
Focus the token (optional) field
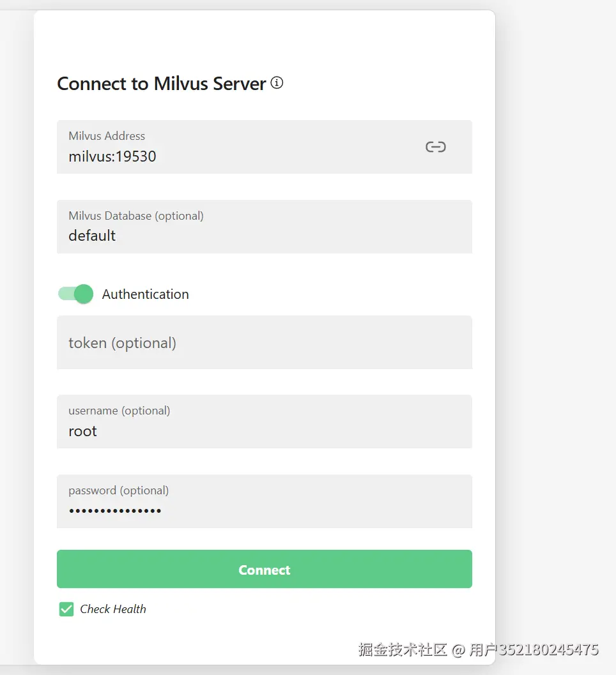pyautogui.click(x=264, y=343)
